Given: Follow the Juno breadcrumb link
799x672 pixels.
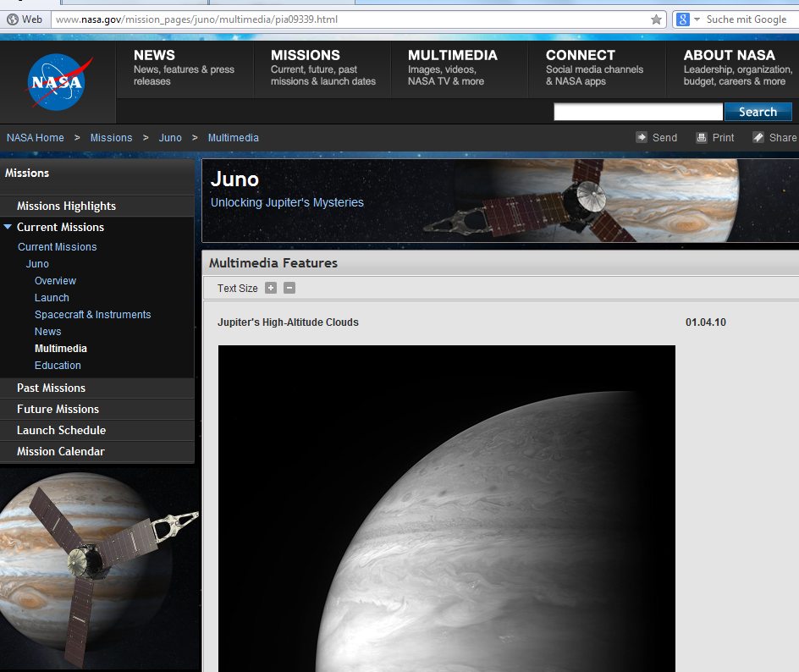Looking at the screenshot, I should click(170, 137).
